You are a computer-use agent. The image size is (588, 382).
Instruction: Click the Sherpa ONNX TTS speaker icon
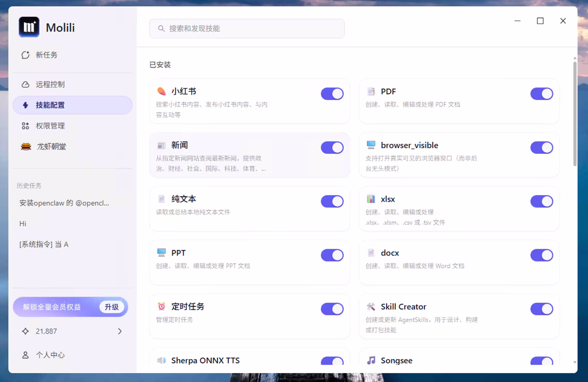point(161,360)
